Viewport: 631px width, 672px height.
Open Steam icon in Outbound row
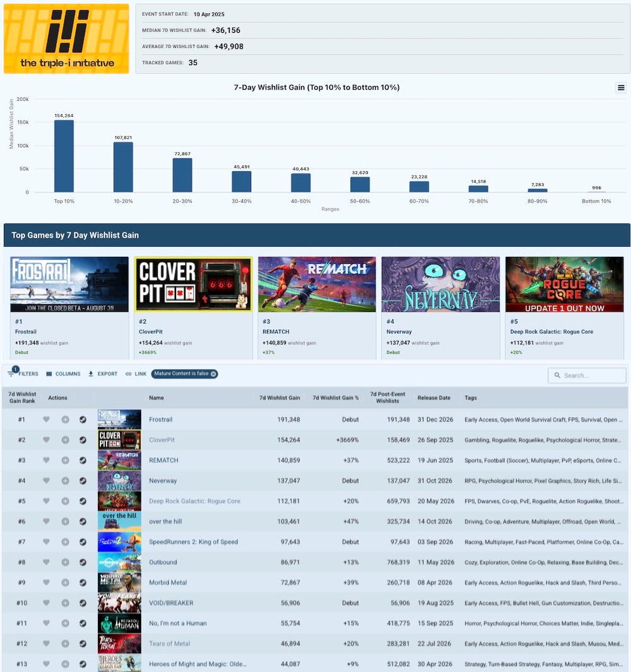(x=83, y=562)
